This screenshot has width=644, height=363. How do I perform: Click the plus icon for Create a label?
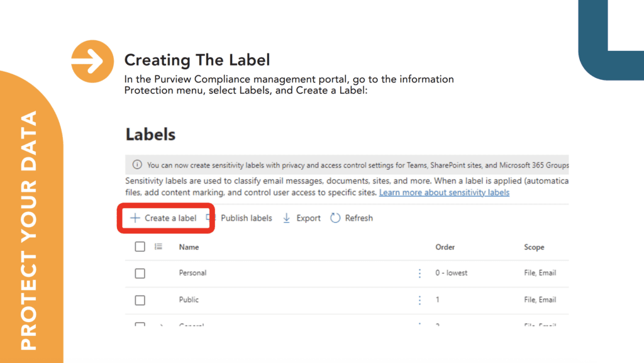pos(135,218)
